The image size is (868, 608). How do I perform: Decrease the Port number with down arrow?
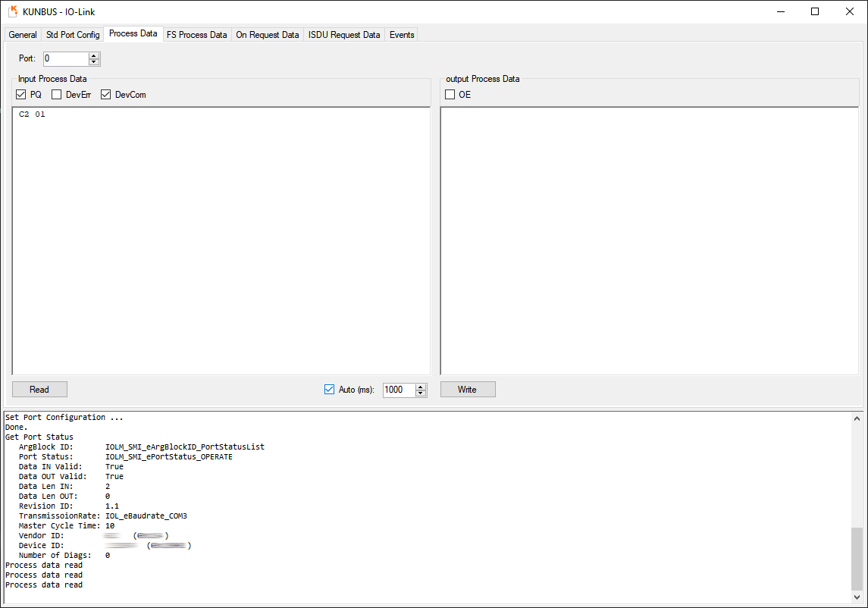(94, 62)
